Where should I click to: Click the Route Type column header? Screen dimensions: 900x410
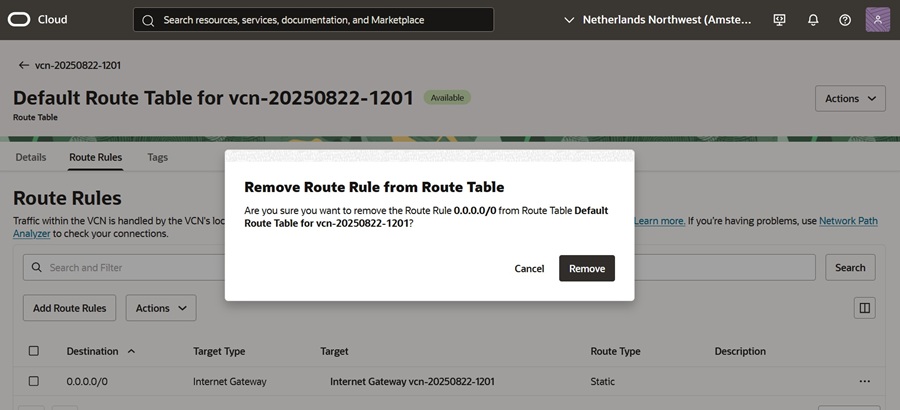615,351
